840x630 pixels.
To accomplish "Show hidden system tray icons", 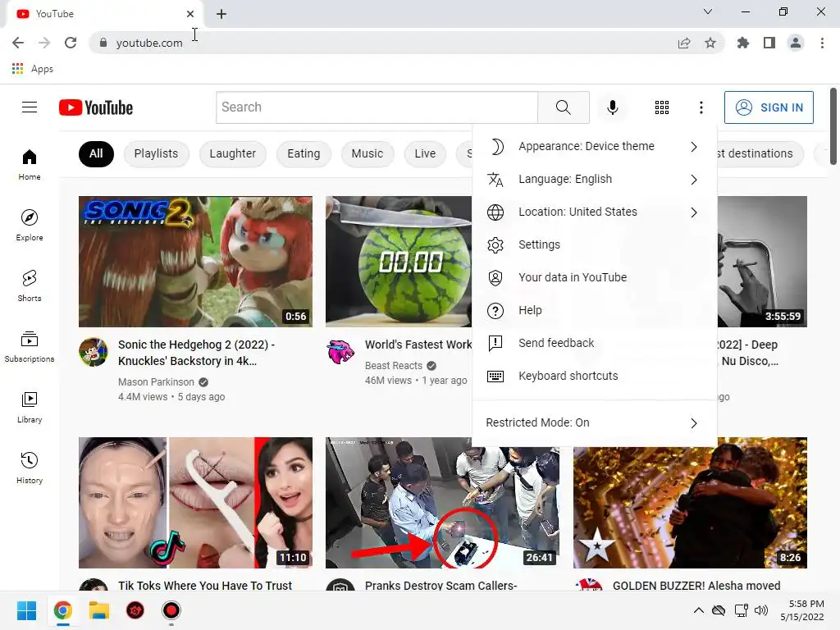I will pyautogui.click(x=699, y=610).
